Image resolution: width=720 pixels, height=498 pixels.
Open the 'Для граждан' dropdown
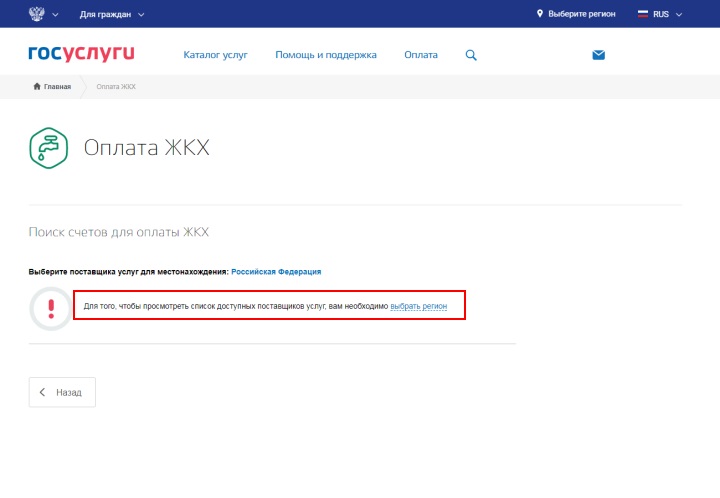[112, 14]
